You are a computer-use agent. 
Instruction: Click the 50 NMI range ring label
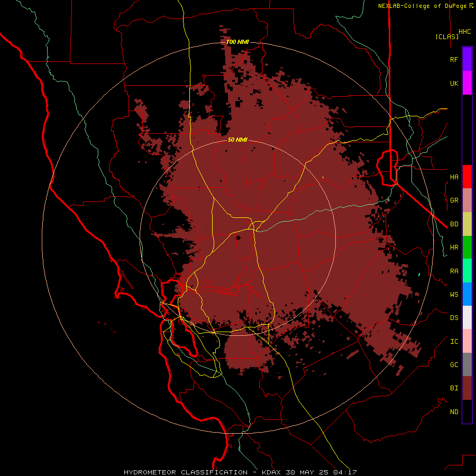pyautogui.click(x=237, y=140)
